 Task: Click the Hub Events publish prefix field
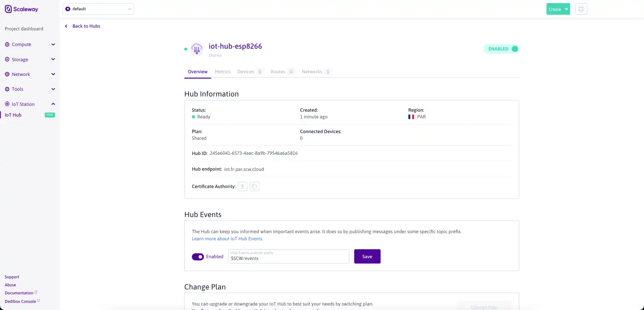(x=289, y=257)
